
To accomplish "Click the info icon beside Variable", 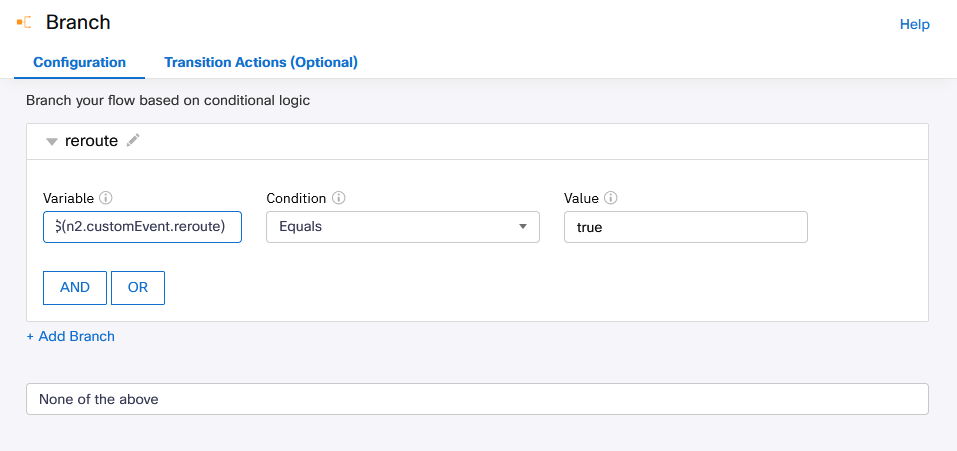I will (x=106, y=198).
